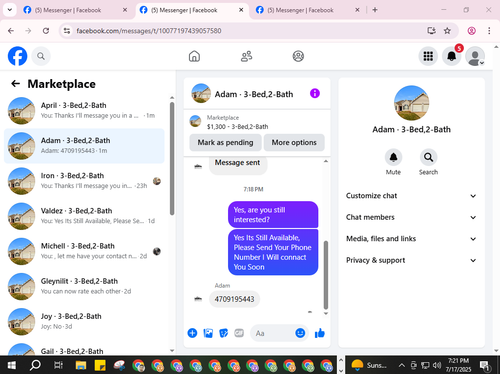The height and width of the screenshot is (374, 500).
Task: Click More options button
Action: [x=294, y=142]
